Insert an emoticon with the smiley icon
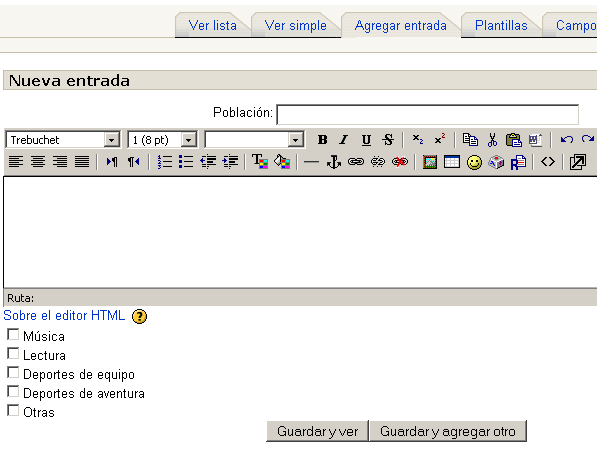 click(474, 162)
